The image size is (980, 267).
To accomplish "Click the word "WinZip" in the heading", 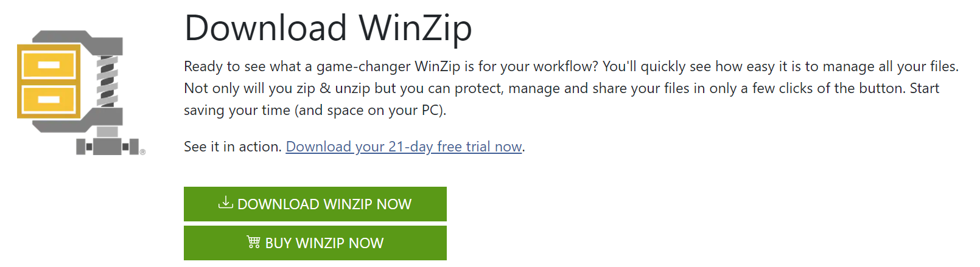I will coord(415,28).
